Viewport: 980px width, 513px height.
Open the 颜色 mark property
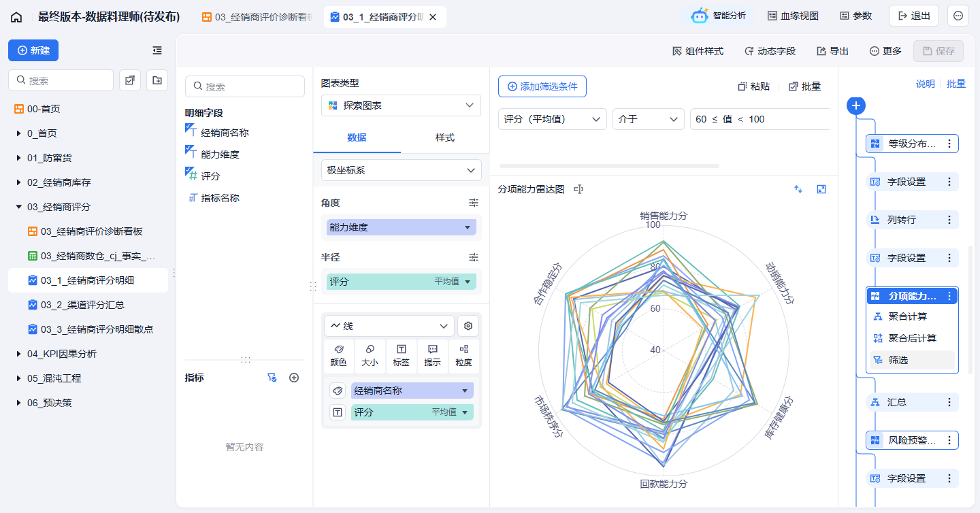click(339, 356)
